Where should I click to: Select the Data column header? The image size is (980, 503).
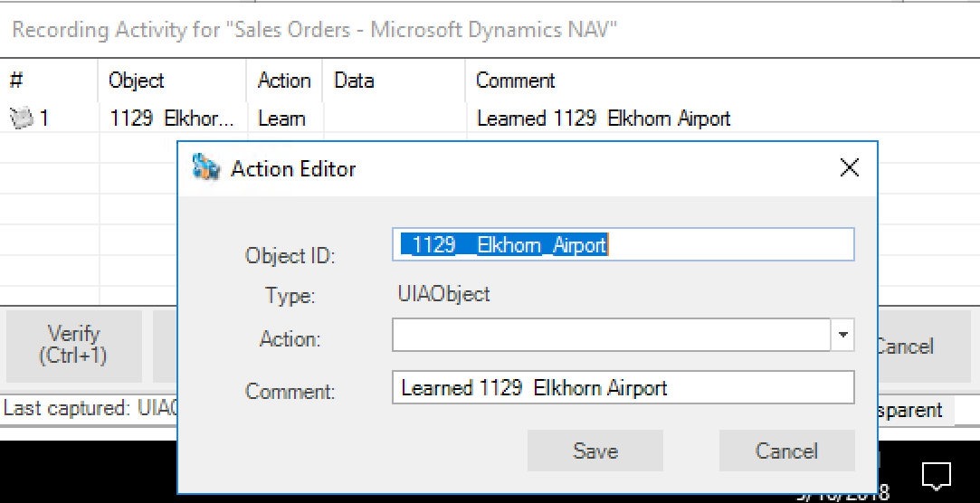tap(354, 81)
